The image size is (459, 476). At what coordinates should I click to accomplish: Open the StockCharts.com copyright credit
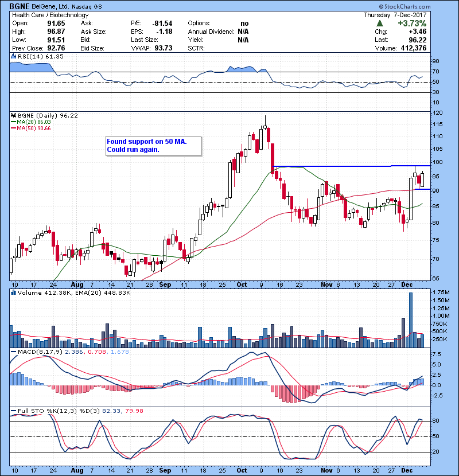tap(404, 6)
